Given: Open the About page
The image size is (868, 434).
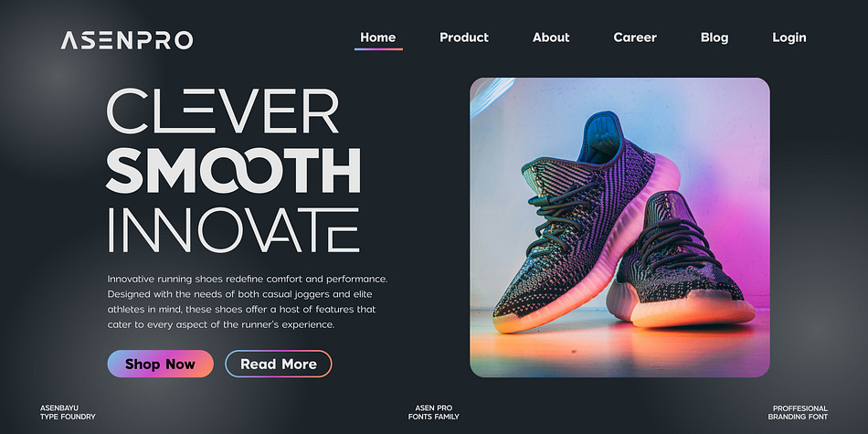Looking at the screenshot, I should (551, 37).
